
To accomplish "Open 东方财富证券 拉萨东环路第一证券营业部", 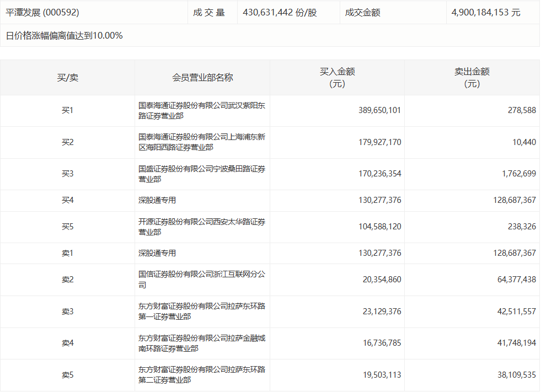I will coord(201,312).
